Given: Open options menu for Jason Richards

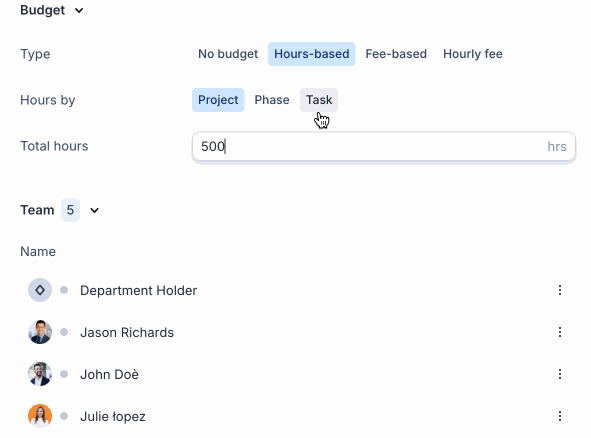Looking at the screenshot, I should click(x=560, y=332).
